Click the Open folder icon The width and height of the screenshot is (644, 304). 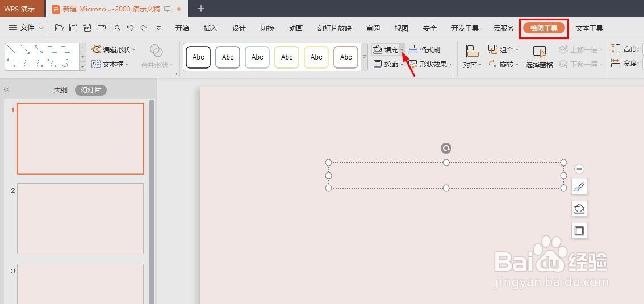pos(59,28)
